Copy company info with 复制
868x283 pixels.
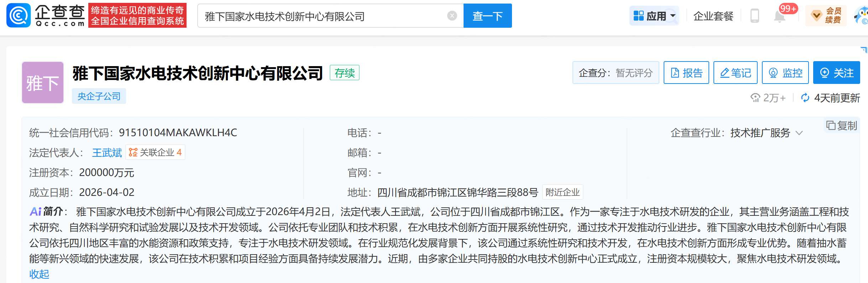[842, 126]
